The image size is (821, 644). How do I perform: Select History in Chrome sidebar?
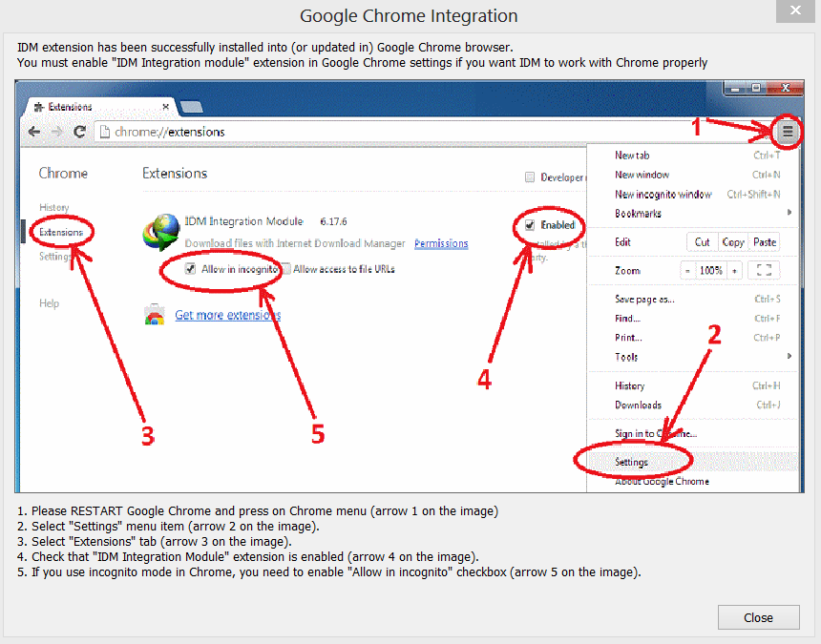53,207
